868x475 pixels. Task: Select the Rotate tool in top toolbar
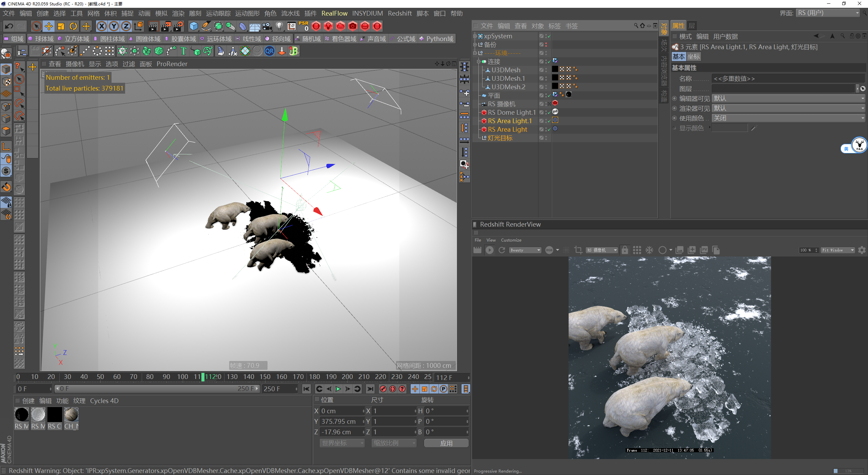point(73,26)
